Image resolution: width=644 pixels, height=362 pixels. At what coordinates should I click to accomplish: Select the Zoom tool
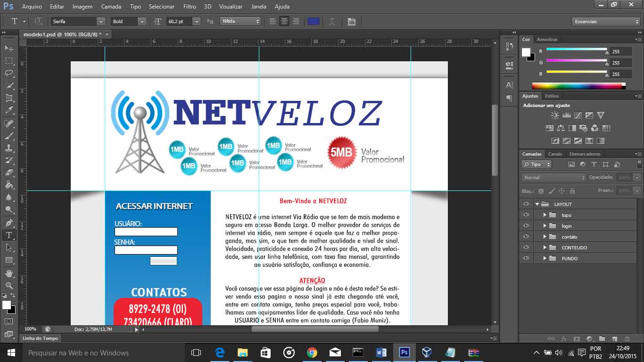click(9, 285)
